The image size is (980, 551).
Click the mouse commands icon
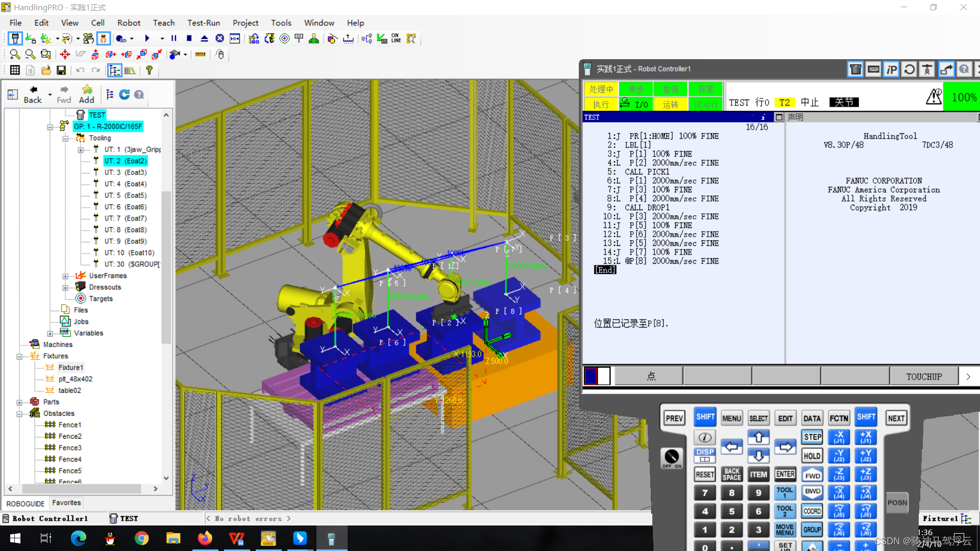[220, 55]
